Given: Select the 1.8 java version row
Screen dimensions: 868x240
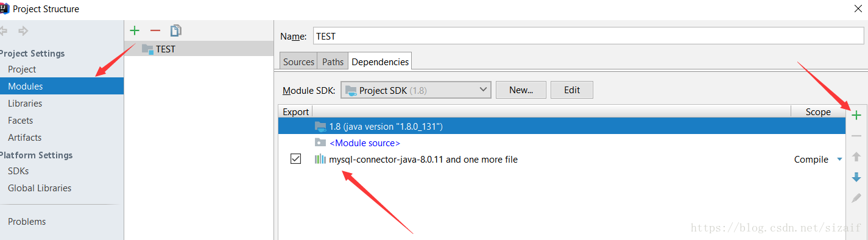Looking at the screenshot, I should (x=562, y=126).
